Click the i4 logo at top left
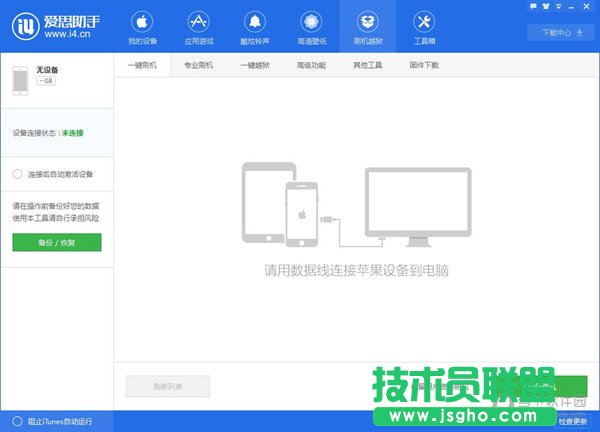Image resolution: width=600 pixels, height=432 pixels. click(25, 26)
